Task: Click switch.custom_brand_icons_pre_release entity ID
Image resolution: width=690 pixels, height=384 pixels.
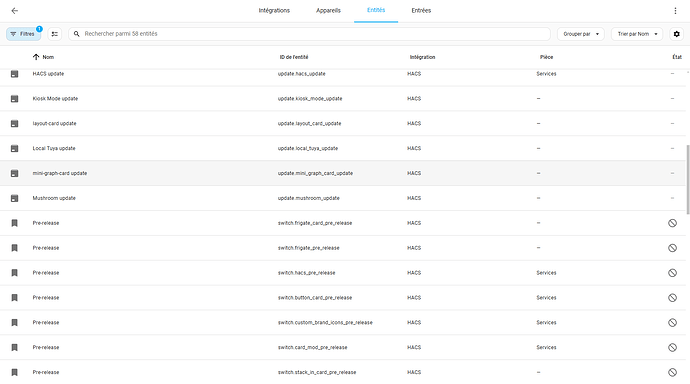Action: point(325,322)
